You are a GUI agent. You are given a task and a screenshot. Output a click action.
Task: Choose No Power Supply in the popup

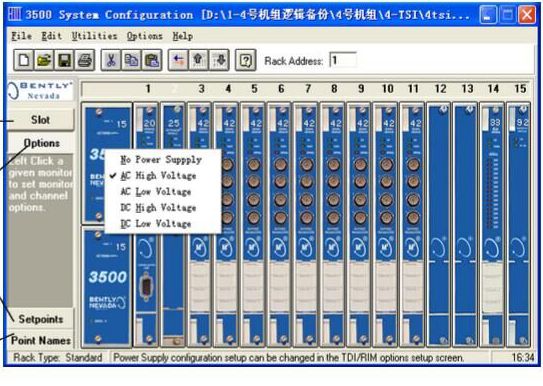tap(162, 160)
